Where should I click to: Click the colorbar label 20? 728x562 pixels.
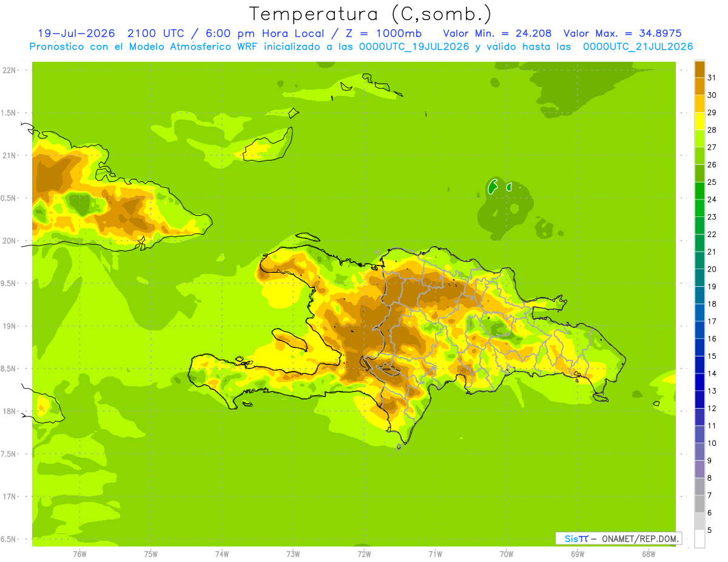tap(712, 269)
